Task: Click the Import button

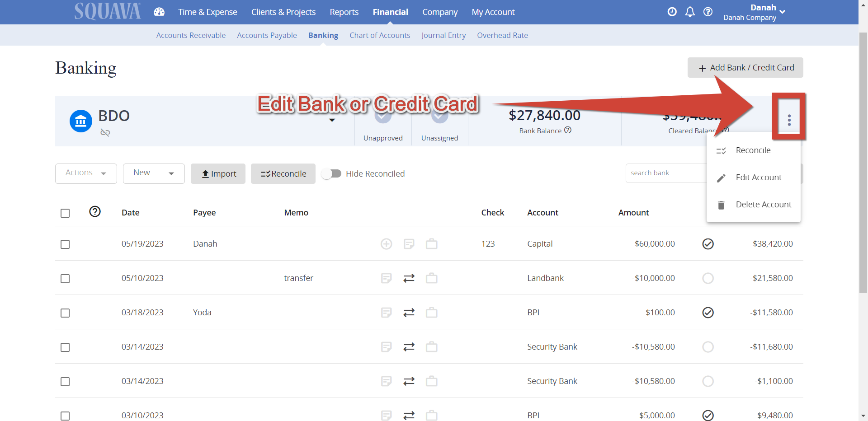Action: 218,173
